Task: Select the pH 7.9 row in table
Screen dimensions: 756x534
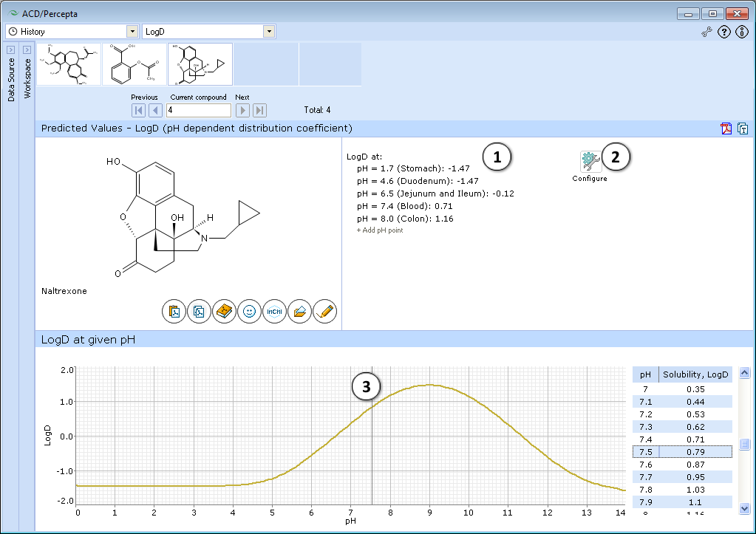Action: 682,502
